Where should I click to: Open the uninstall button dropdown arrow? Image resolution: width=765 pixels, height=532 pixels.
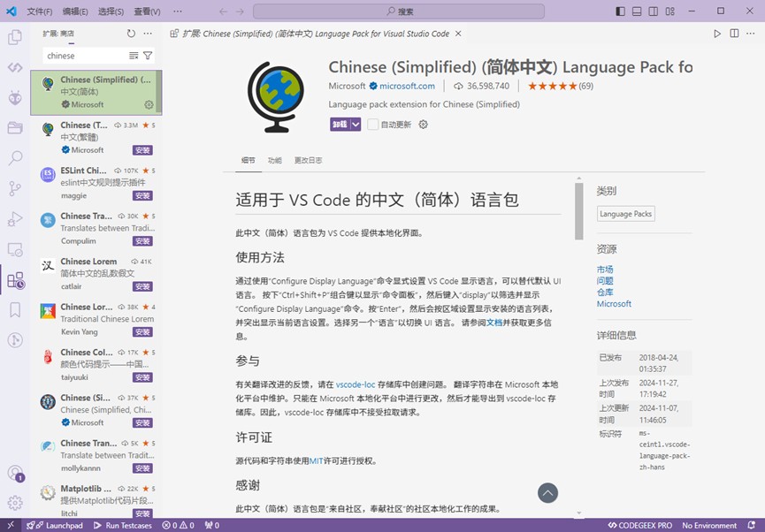point(356,125)
